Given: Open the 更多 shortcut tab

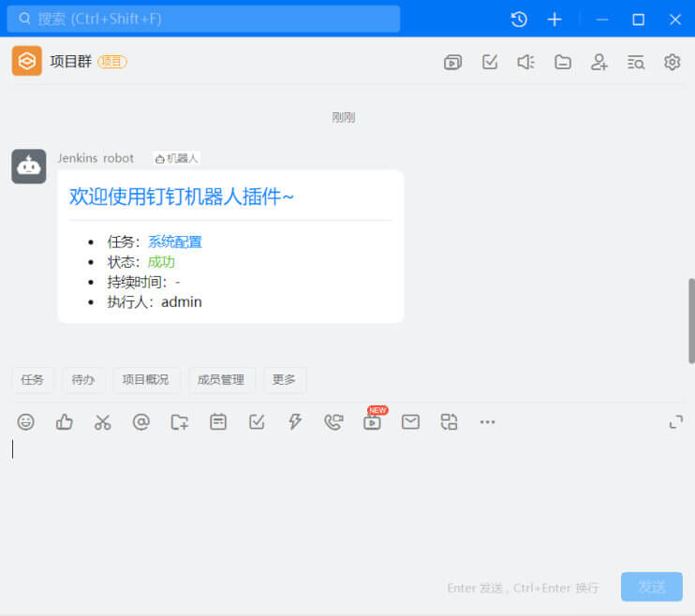Looking at the screenshot, I should (x=284, y=380).
